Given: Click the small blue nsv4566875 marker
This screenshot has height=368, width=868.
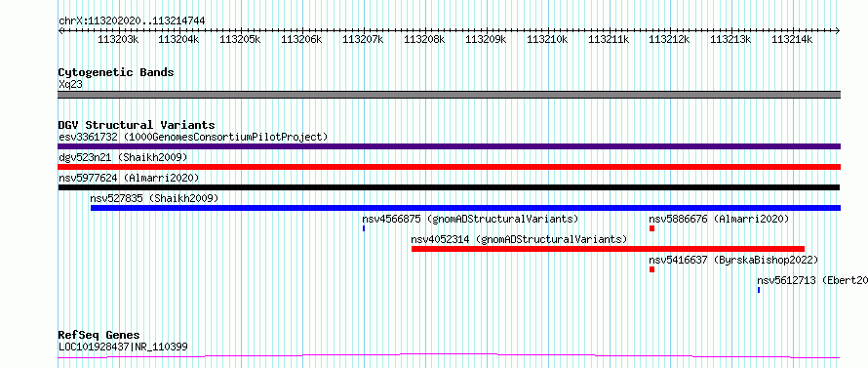Looking at the screenshot, I should coord(364,228).
